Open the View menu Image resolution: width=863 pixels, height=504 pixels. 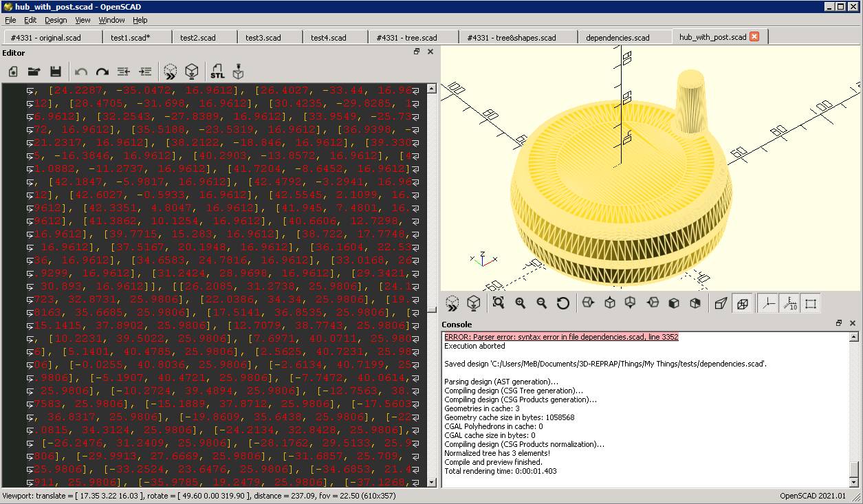pos(83,20)
